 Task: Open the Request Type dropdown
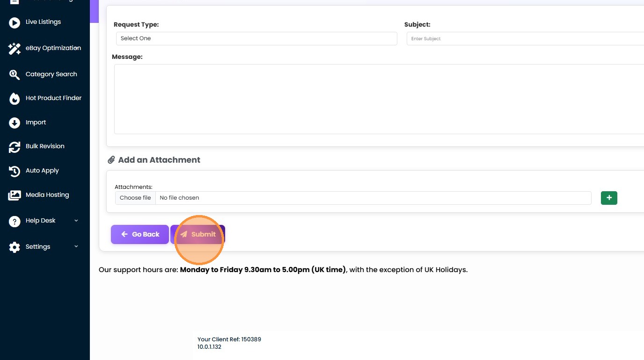click(x=256, y=38)
